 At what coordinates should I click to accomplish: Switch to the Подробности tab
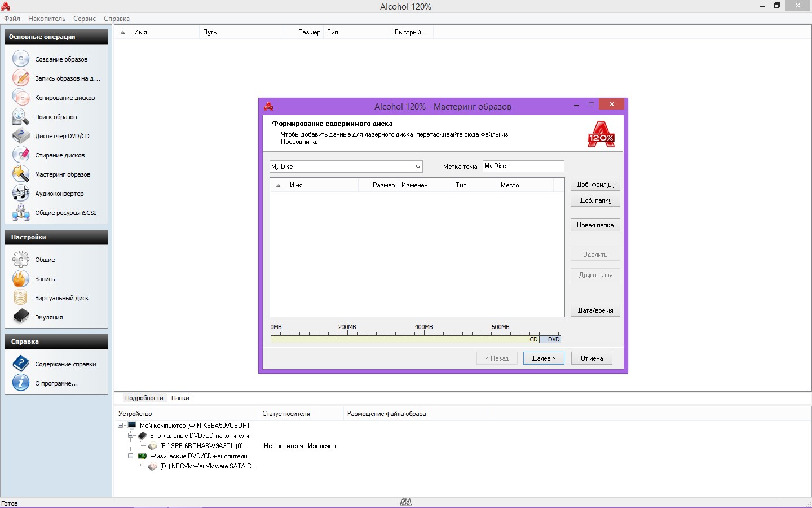click(x=144, y=398)
